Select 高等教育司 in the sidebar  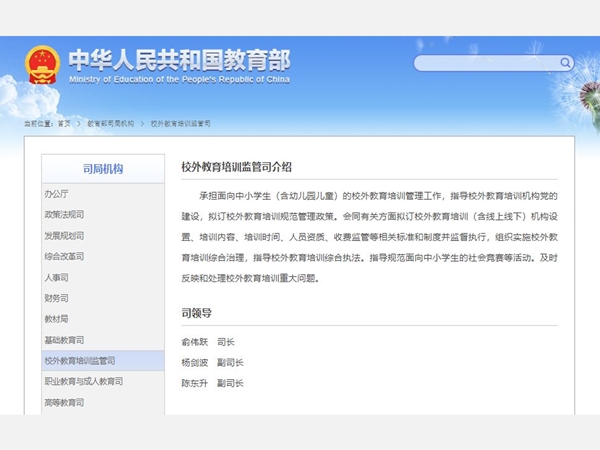coord(103,402)
